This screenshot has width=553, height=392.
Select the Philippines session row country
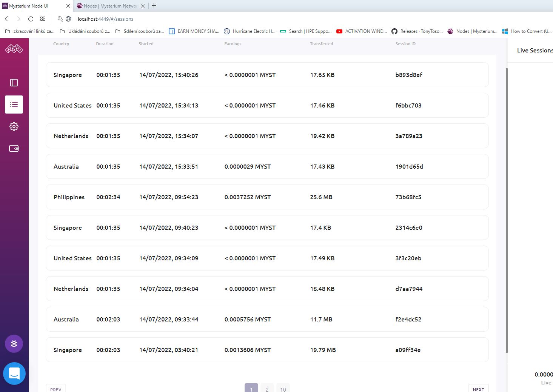pyautogui.click(x=69, y=197)
